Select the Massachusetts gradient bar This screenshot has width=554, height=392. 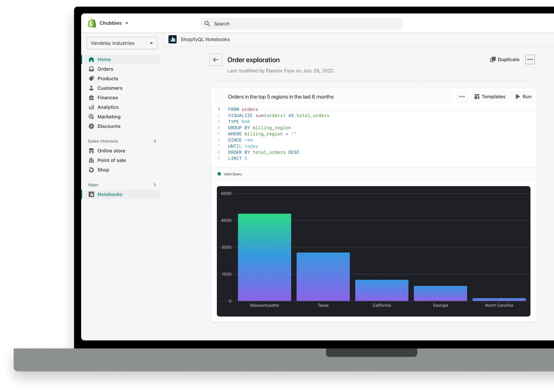265,257
